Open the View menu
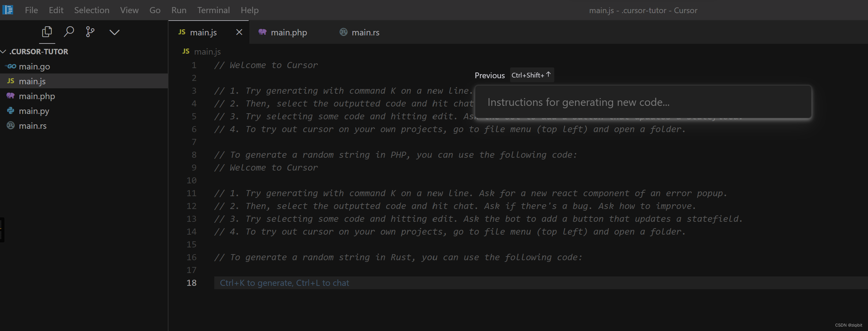 129,10
